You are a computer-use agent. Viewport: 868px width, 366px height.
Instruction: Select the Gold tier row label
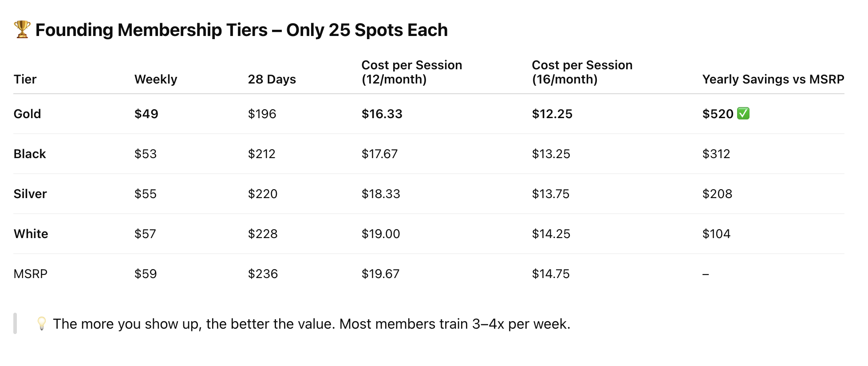coord(27,114)
